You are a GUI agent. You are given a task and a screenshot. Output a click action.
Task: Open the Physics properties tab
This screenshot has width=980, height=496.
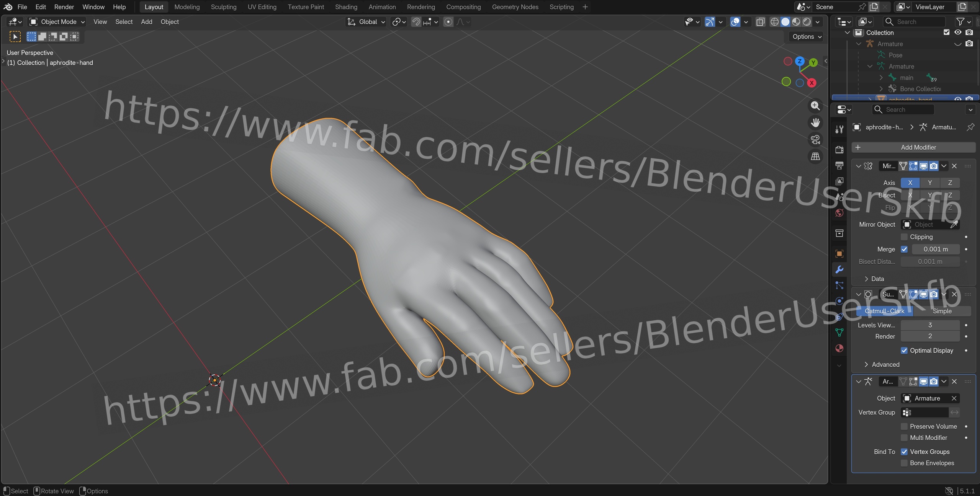coord(839,301)
